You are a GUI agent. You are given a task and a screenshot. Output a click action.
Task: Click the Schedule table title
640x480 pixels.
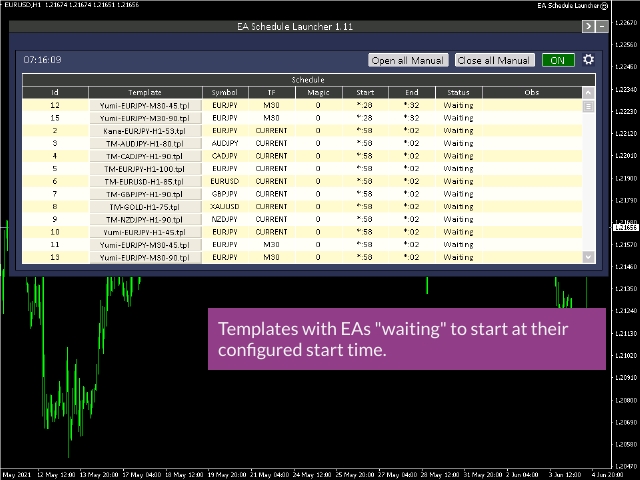click(x=309, y=80)
